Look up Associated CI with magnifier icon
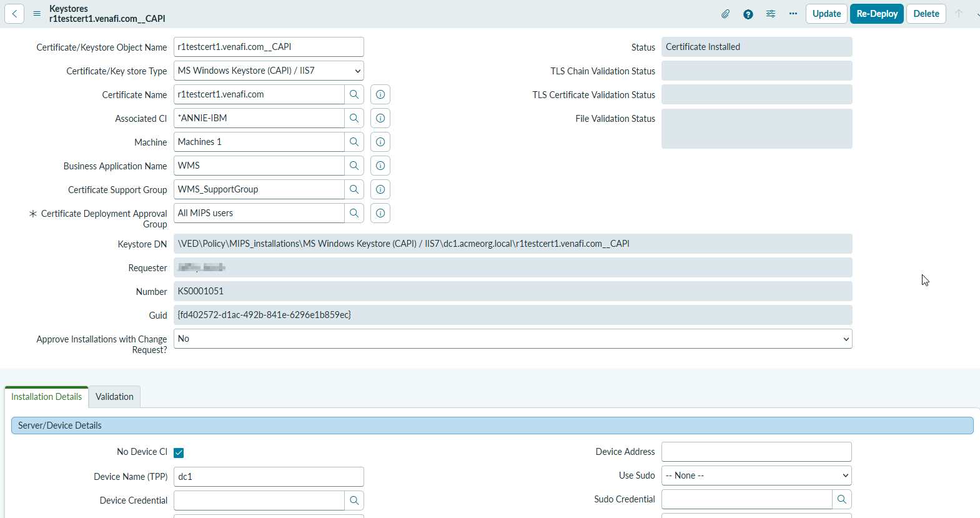This screenshot has width=980, height=518. (354, 118)
